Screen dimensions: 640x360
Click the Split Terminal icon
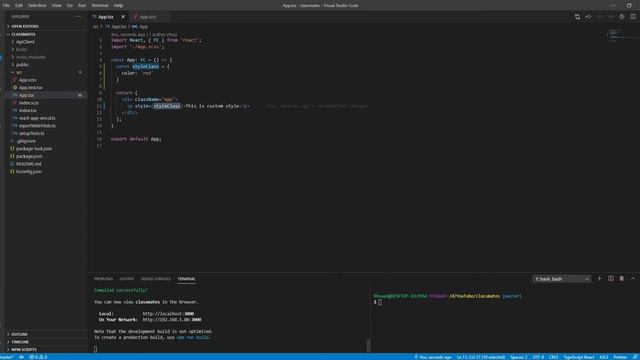[611, 279]
